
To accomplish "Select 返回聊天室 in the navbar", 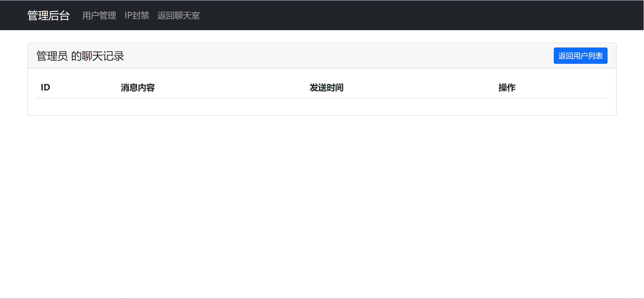I will pyautogui.click(x=178, y=15).
